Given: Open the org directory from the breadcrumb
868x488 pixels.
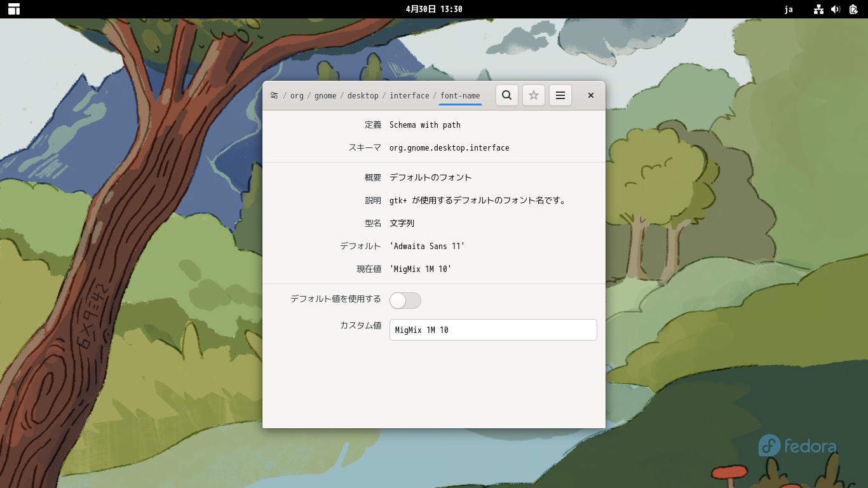Looking at the screenshot, I should coord(296,95).
